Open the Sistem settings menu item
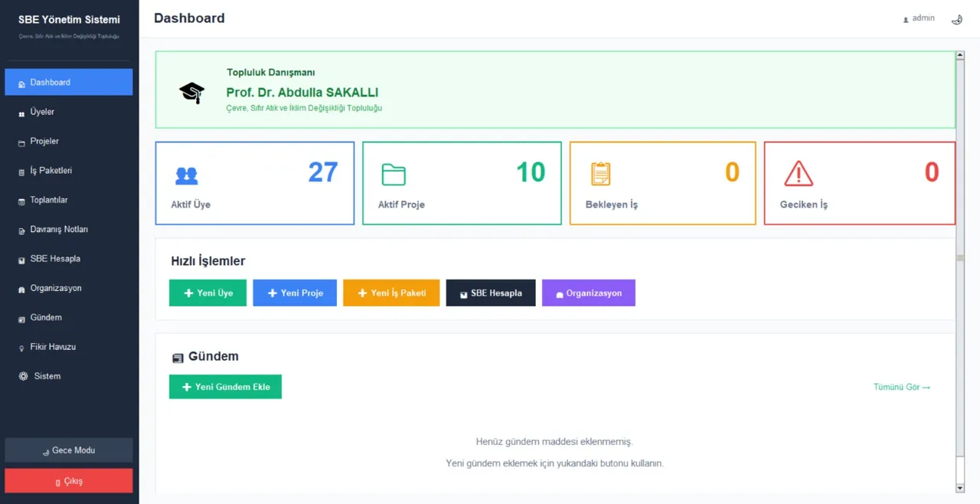Screen dimensions: 980x504 (69, 376)
